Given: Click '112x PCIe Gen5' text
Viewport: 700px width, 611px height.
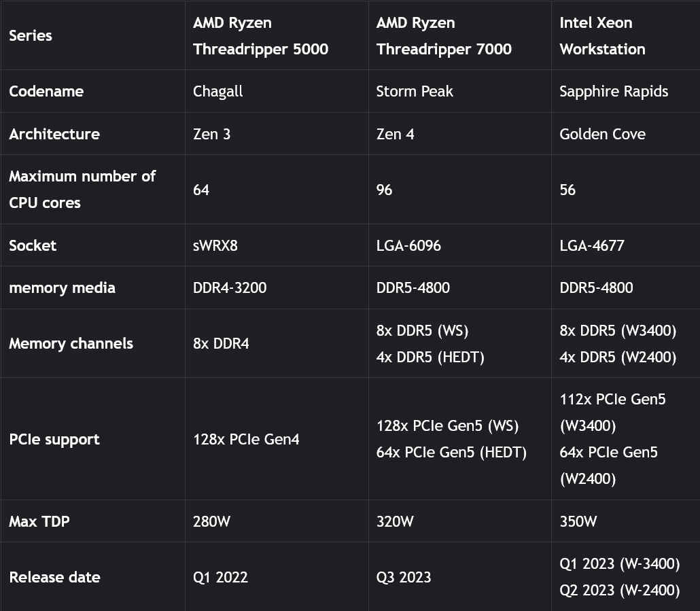Looking at the screenshot, I should pyautogui.click(x=612, y=399).
